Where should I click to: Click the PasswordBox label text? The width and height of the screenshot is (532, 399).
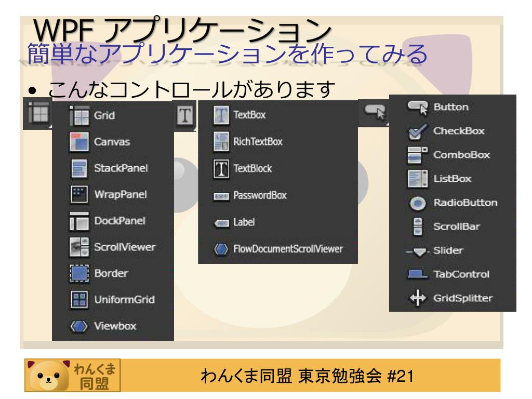click(260, 195)
